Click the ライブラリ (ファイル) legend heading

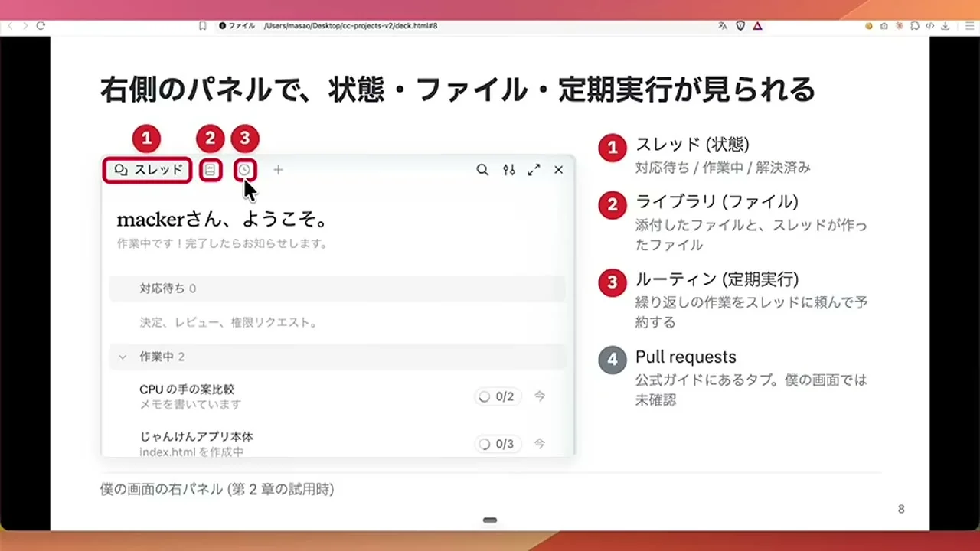tap(717, 201)
